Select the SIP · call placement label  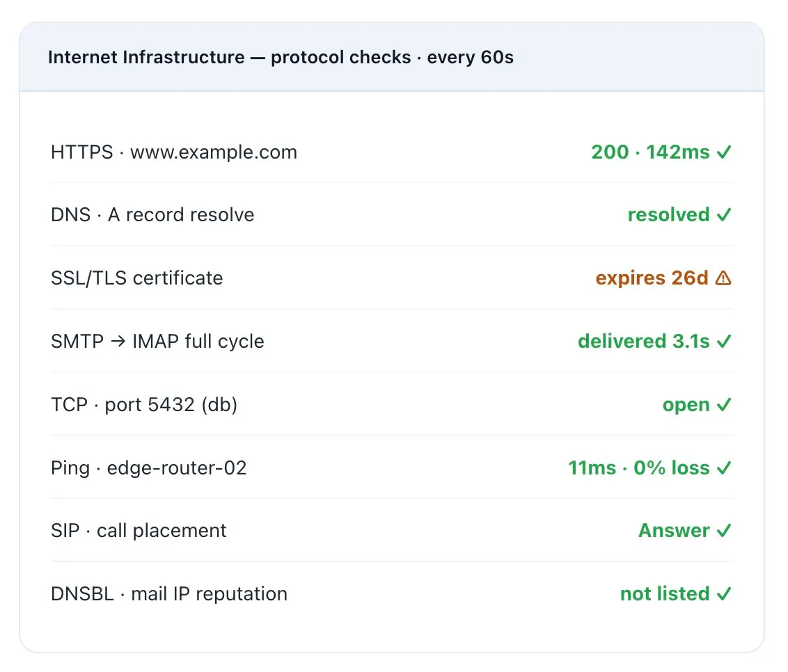click(x=139, y=531)
